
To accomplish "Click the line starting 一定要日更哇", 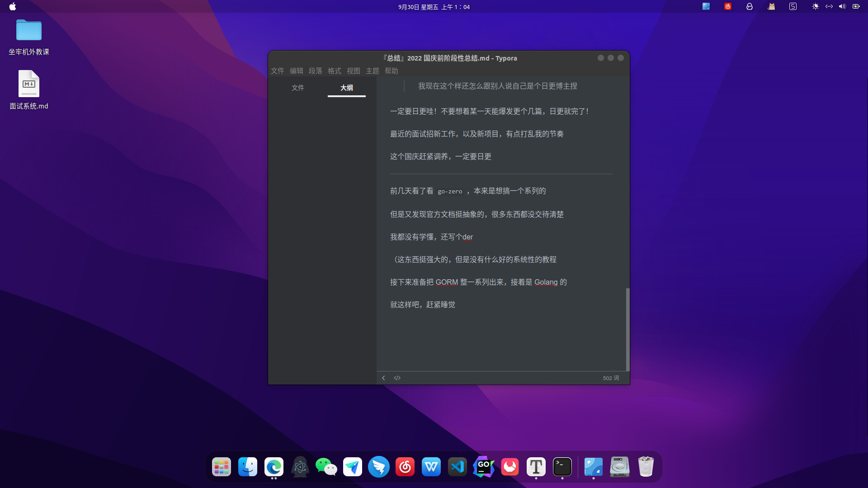I will point(490,111).
